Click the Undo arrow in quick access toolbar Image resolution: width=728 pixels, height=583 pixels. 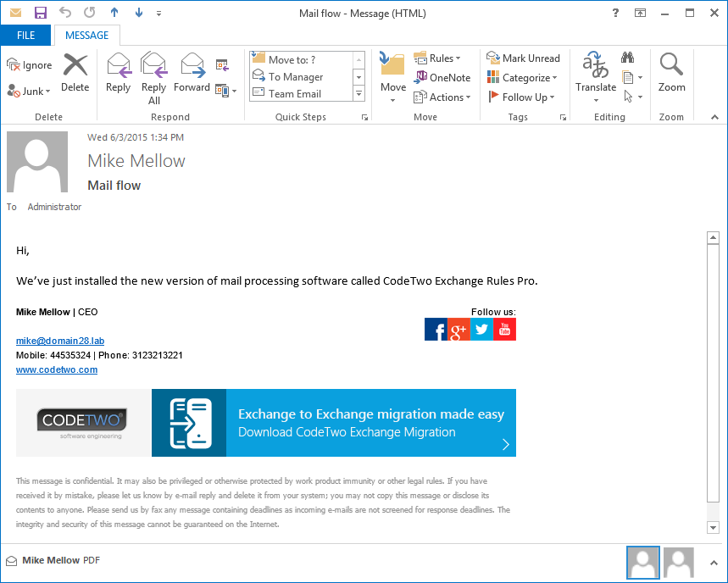pos(65,13)
